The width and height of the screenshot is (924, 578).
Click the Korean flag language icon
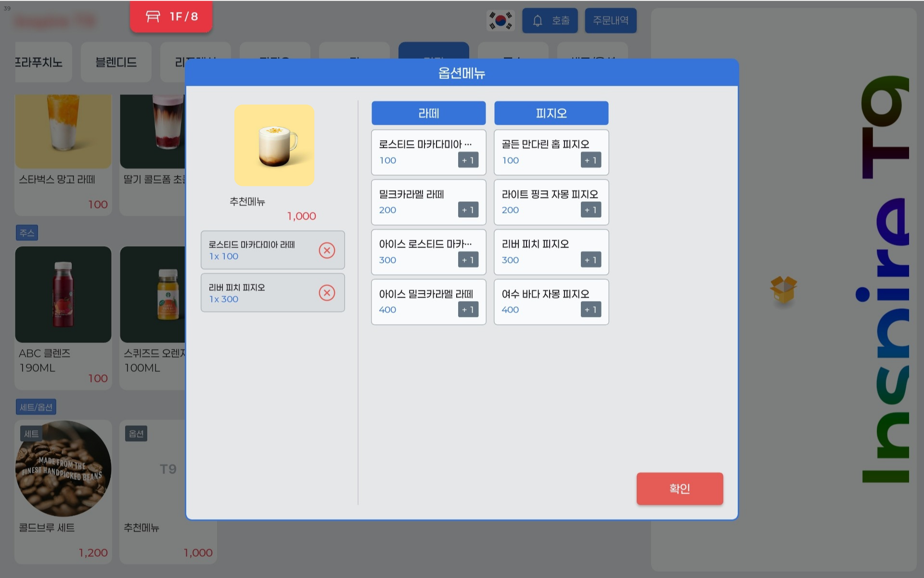500,21
